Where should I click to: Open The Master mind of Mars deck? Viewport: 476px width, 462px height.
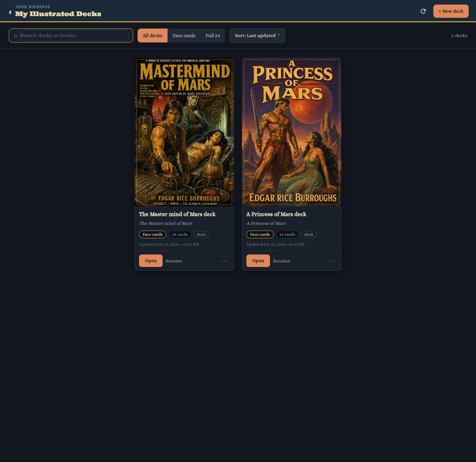tap(151, 261)
